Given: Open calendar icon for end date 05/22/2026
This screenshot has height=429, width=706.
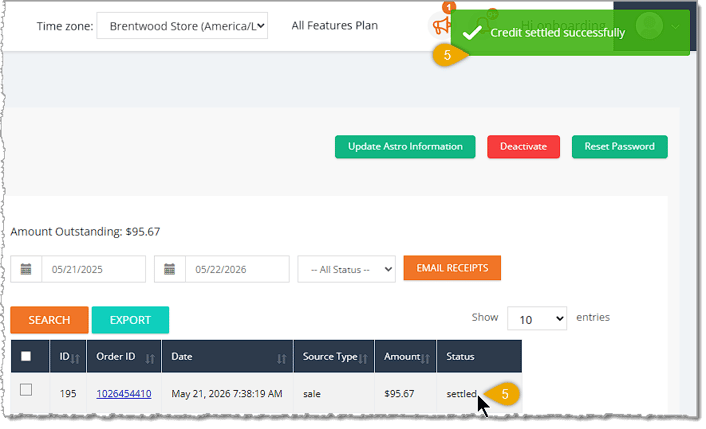Looking at the screenshot, I should coord(170,269).
